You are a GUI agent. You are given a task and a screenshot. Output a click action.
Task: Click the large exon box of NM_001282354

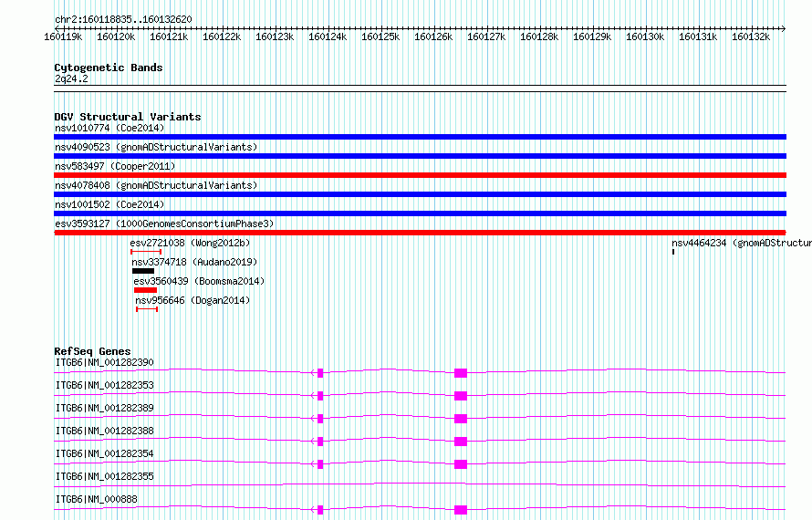pyautogui.click(x=461, y=464)
